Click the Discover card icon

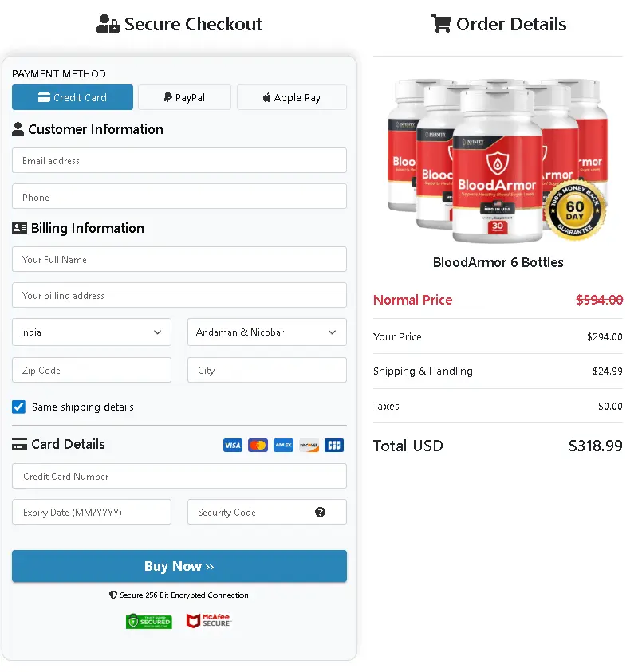coord(309,445)
